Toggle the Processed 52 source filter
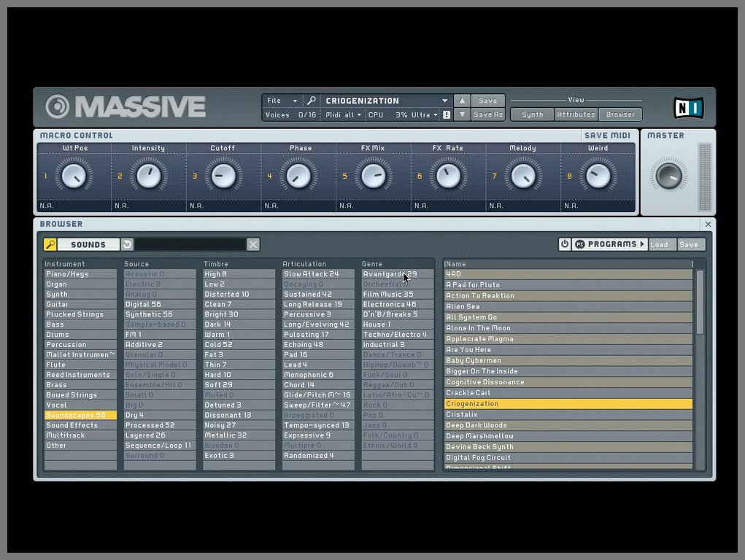 pyautogui.click(x=160, y=425)
